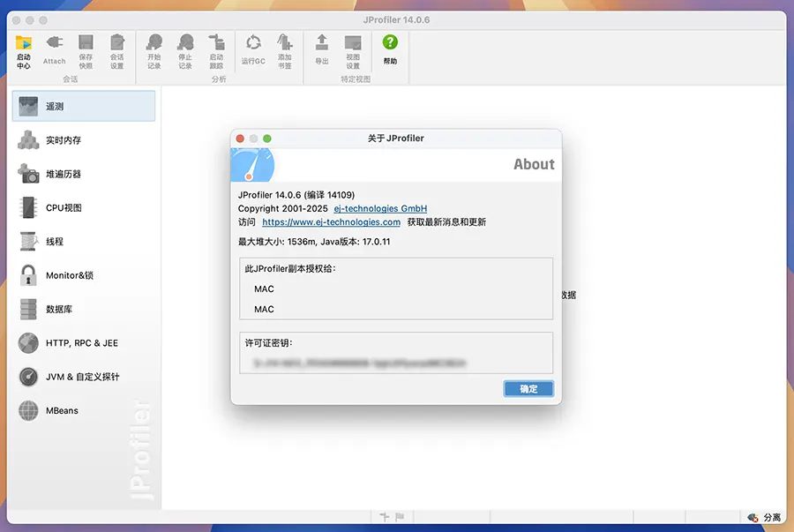Click the 停止记录 stop recording icon
Image resolution: width=794 pixels, height=532 pixels.
(x=185, y=44)
